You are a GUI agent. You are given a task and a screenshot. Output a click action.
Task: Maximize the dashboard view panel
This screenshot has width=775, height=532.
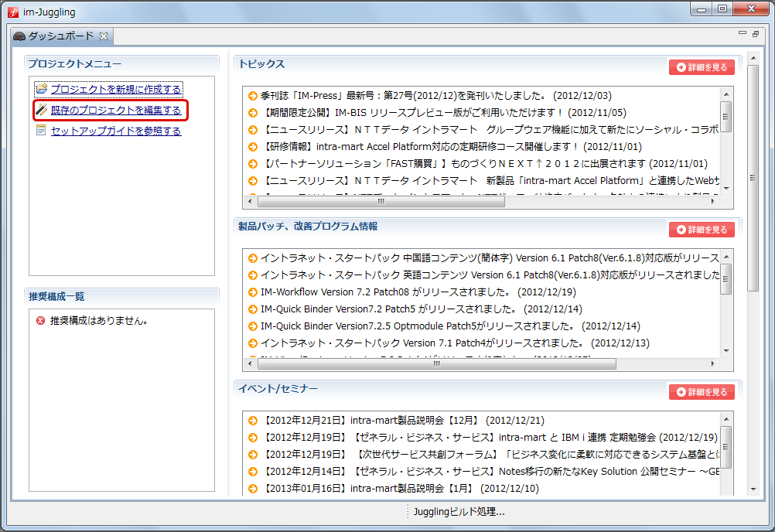click(755, 34)
